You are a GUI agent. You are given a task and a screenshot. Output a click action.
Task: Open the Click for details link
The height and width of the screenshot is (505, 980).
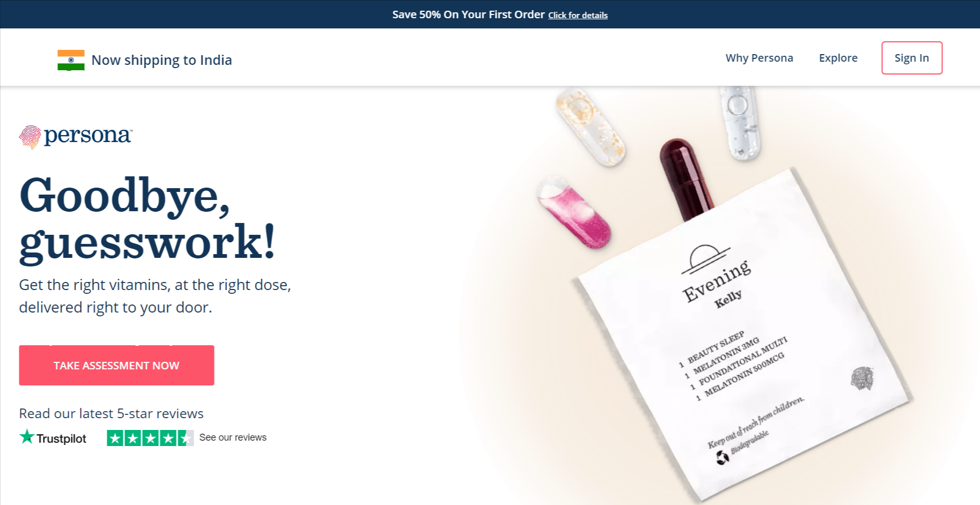(x=578, y=16)
